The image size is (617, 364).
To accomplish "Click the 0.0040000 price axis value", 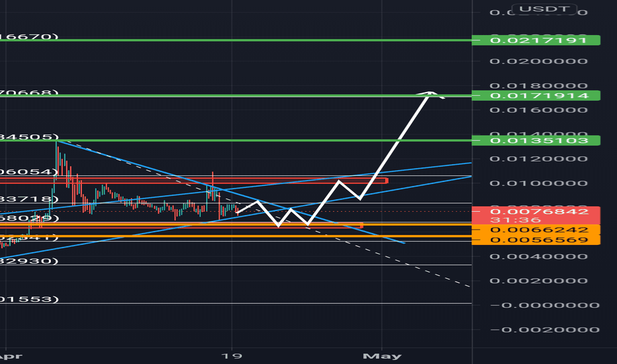I will [539, 257].
